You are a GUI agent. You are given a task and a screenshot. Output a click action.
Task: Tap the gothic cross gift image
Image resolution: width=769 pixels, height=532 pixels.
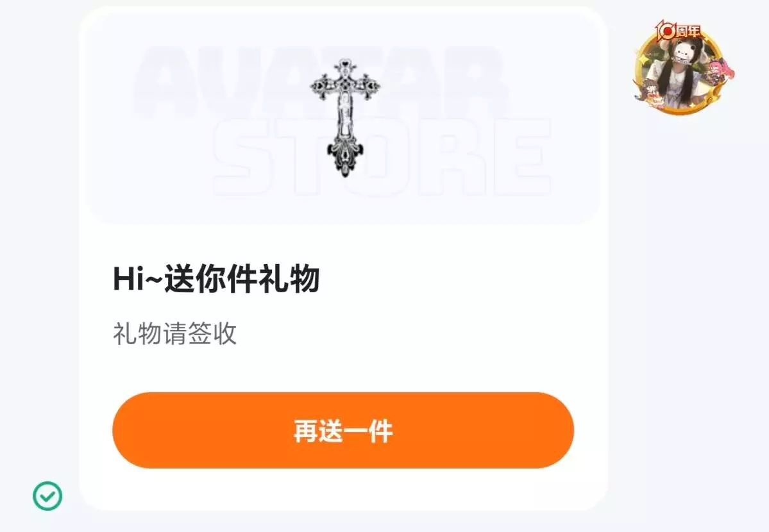(x=345, y=118)
